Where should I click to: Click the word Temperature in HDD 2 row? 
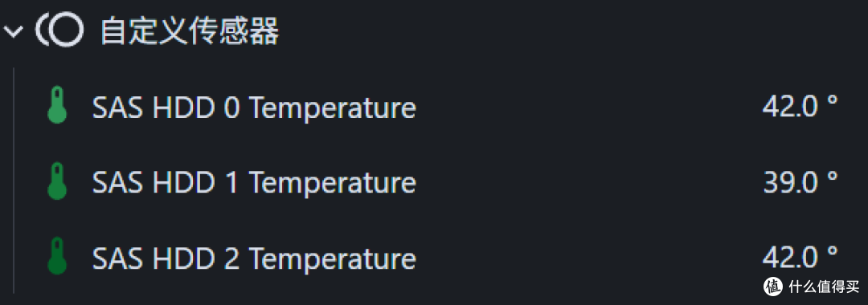(x=333, y=258)
